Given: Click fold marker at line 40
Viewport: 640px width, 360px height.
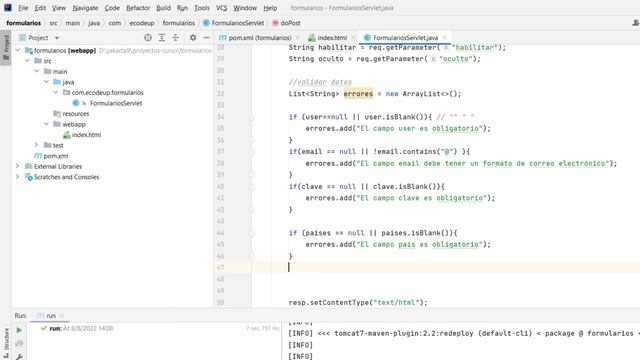Looking at the screenshot, I should coord(251,187).
